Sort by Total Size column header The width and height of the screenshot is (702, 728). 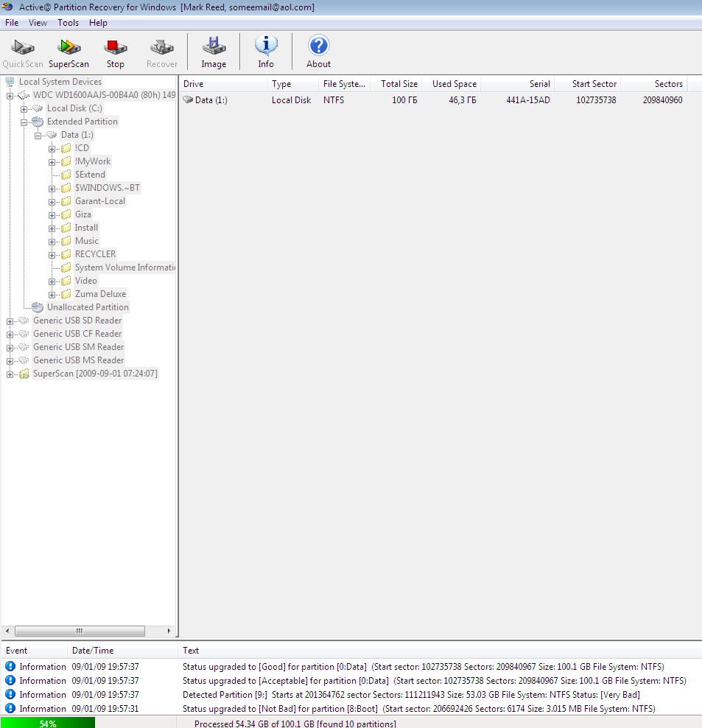(399, 84)
